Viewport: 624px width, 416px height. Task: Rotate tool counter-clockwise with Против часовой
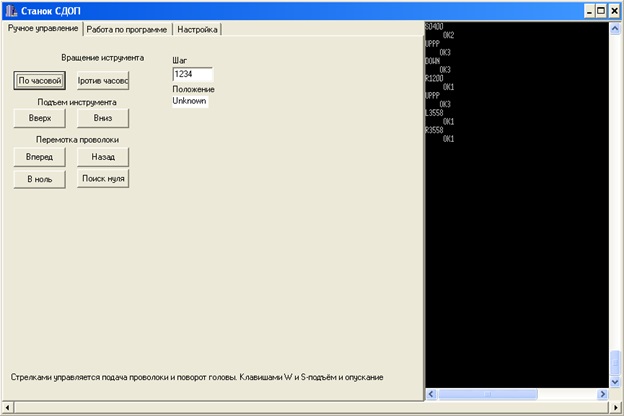coord(103,80)
